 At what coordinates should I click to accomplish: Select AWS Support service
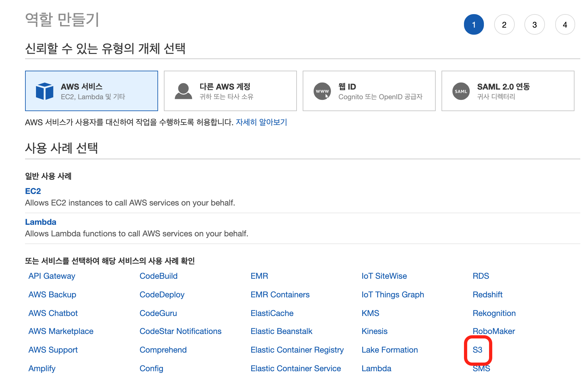(x=53, y=350)
